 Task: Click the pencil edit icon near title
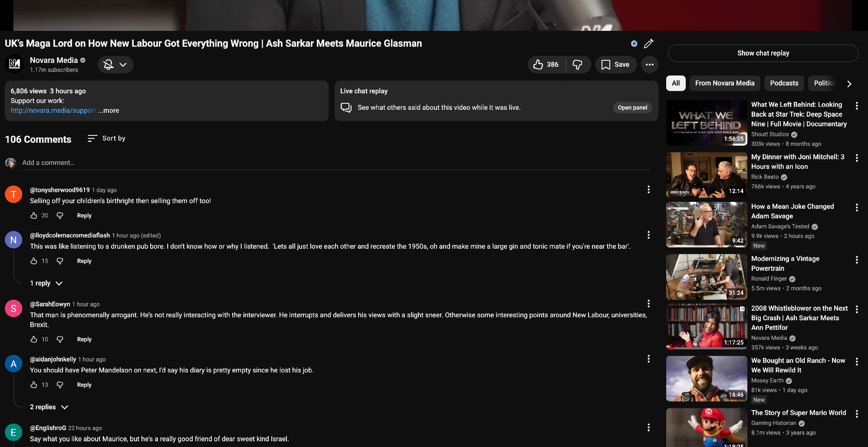click(x=648, y=44)
